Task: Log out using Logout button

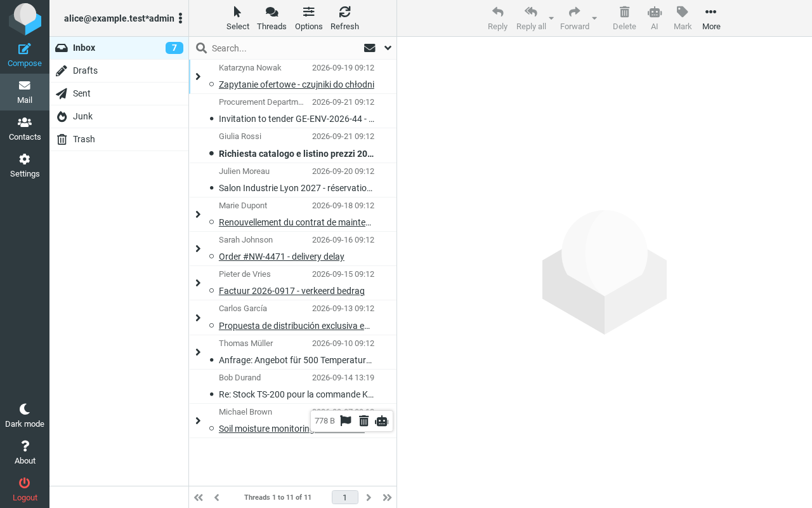Action: [x=25, y=490]
